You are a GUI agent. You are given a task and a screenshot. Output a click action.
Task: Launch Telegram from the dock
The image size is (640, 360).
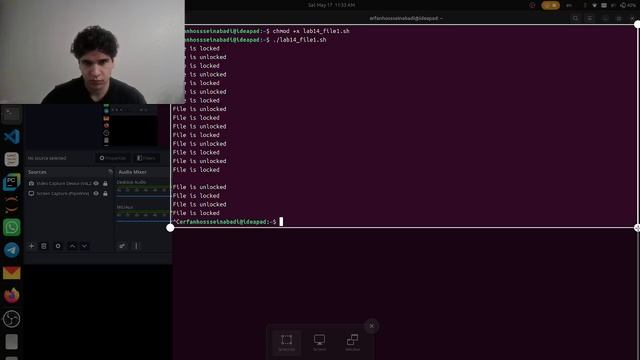point(11,250)
